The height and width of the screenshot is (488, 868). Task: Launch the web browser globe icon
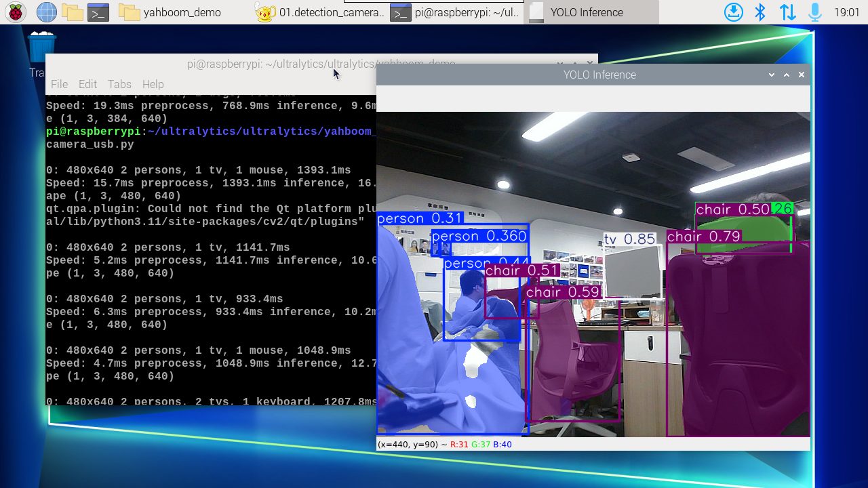pyautogui.click(x=46, y=12)
